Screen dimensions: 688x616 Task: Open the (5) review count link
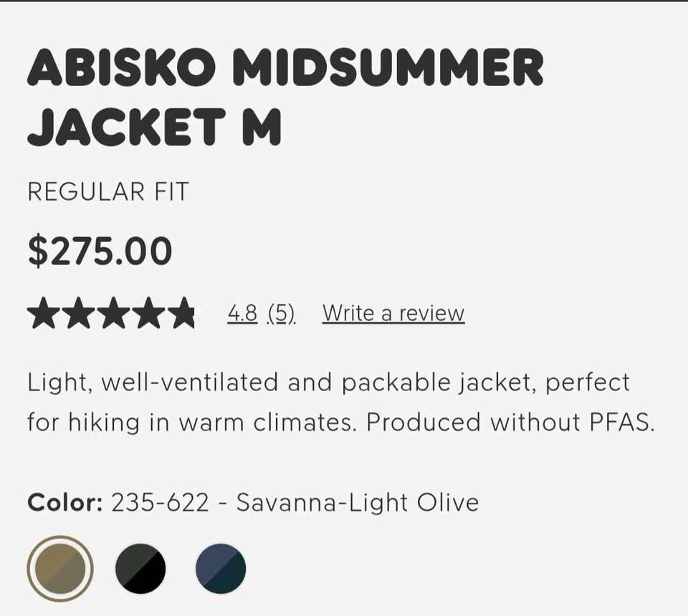point(281,313)
